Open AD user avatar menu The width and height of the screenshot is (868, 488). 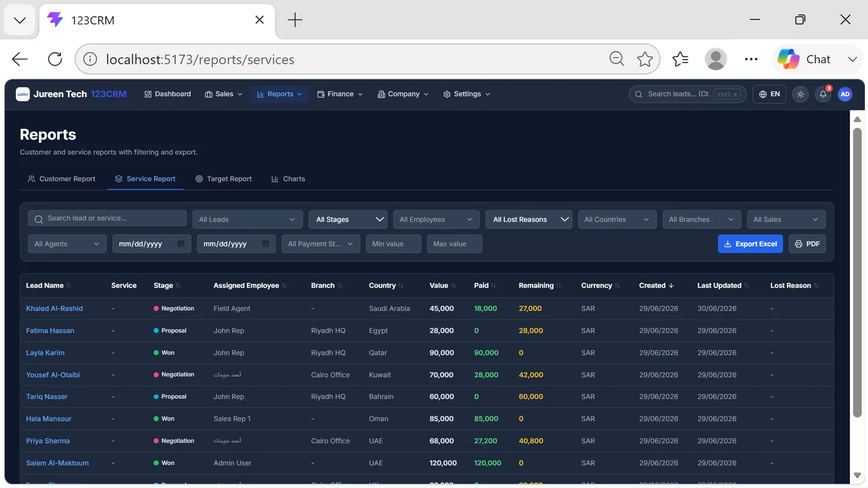point(845,94)
